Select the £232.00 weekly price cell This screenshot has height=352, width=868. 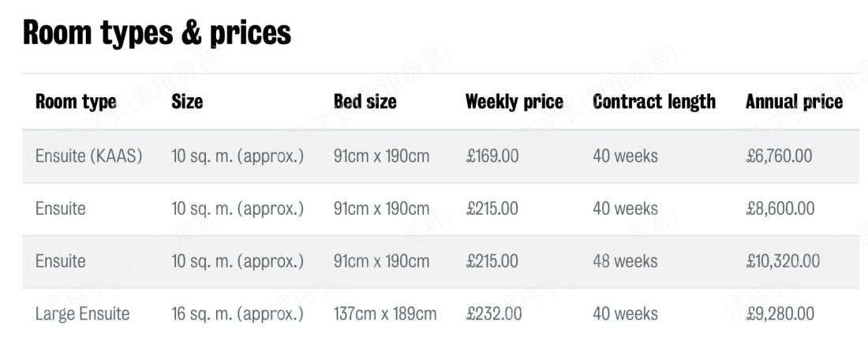(x=494, y=314)
